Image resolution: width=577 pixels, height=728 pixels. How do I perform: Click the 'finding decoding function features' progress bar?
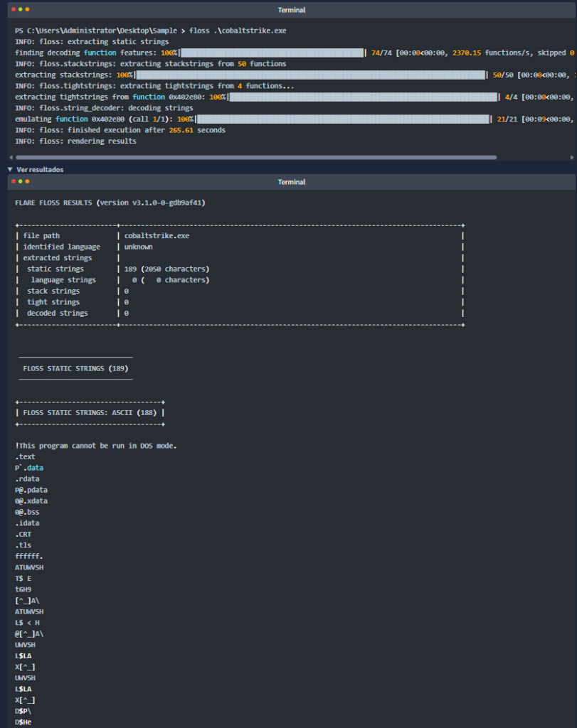point(272,53)
